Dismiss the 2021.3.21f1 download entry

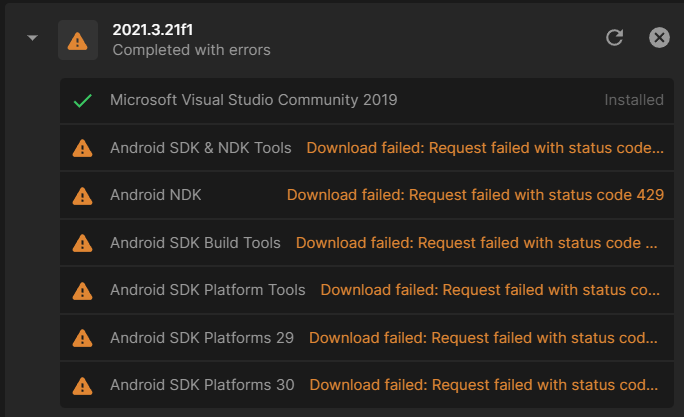point(659,38)
